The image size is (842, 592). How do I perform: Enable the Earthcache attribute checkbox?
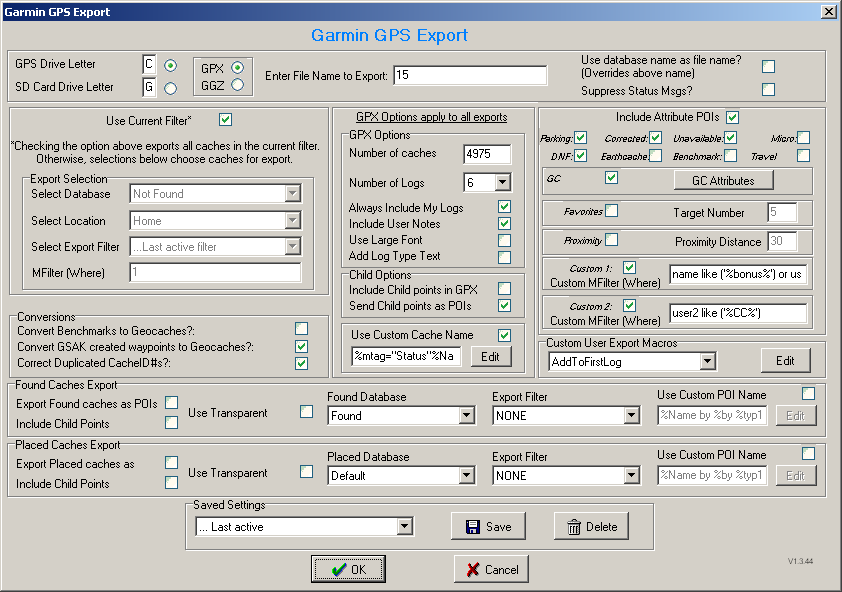pyautogui.click(x=655, y=156)
